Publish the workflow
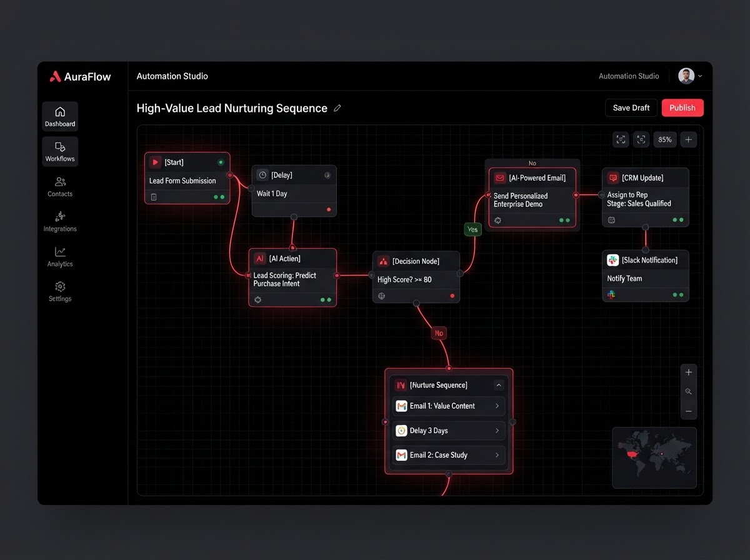This screenshot has height=560, width=750. tap(682, 107)
